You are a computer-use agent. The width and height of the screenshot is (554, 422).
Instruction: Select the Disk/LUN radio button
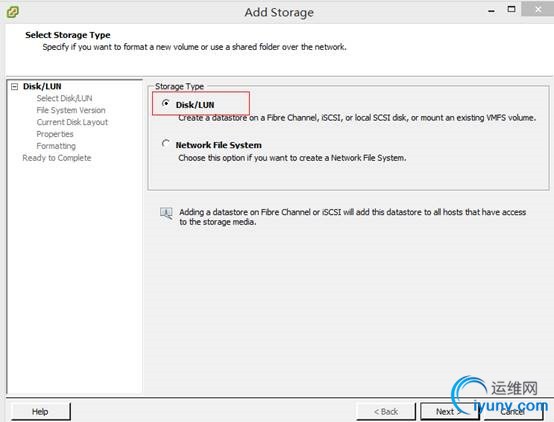point(165,103)
